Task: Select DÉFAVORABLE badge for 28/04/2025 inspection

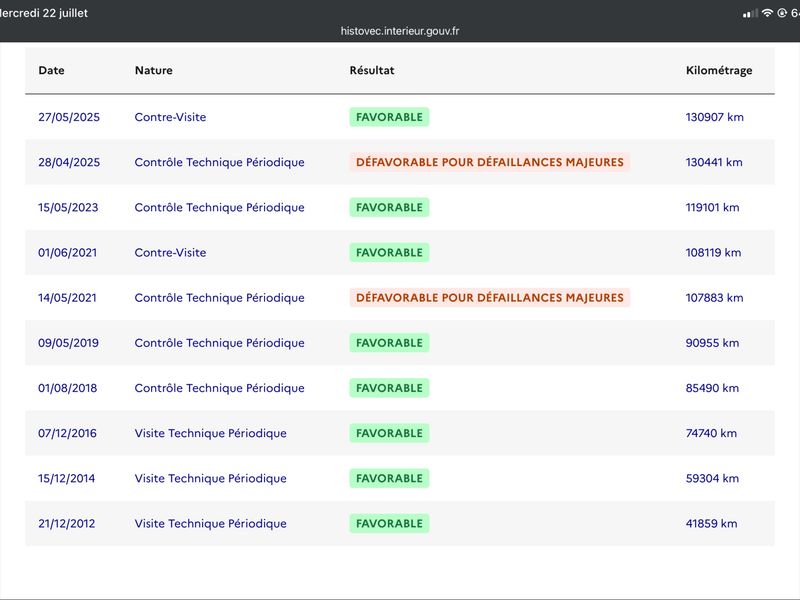Action: pyautogui.click(x=490, y=162)
